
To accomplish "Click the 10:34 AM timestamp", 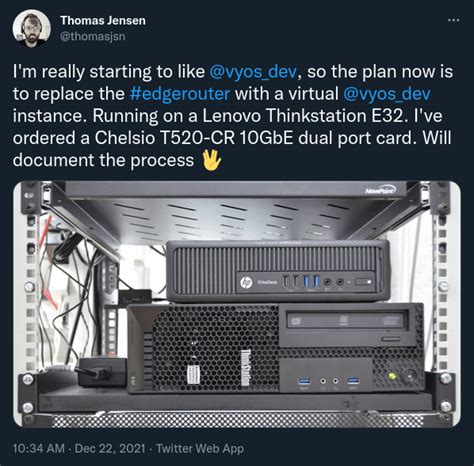I will [x=39, y=448].
